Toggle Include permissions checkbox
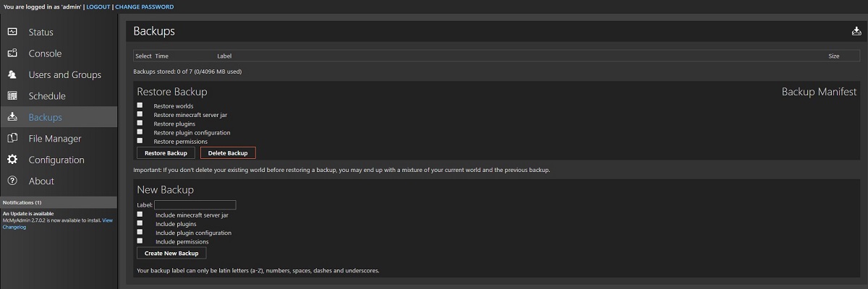868x289 pixels. [x=140, y=241]
